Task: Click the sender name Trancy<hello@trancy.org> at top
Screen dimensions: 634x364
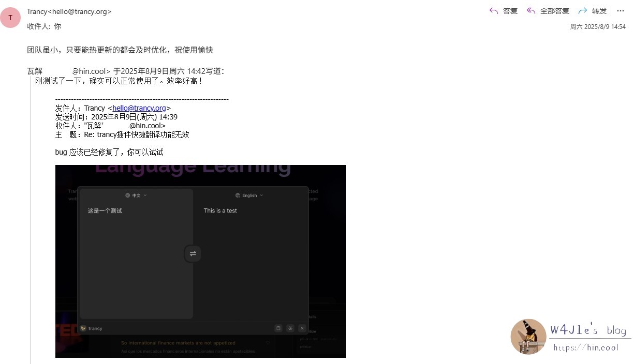Action: pyautogui.click(x=69, y=11)
